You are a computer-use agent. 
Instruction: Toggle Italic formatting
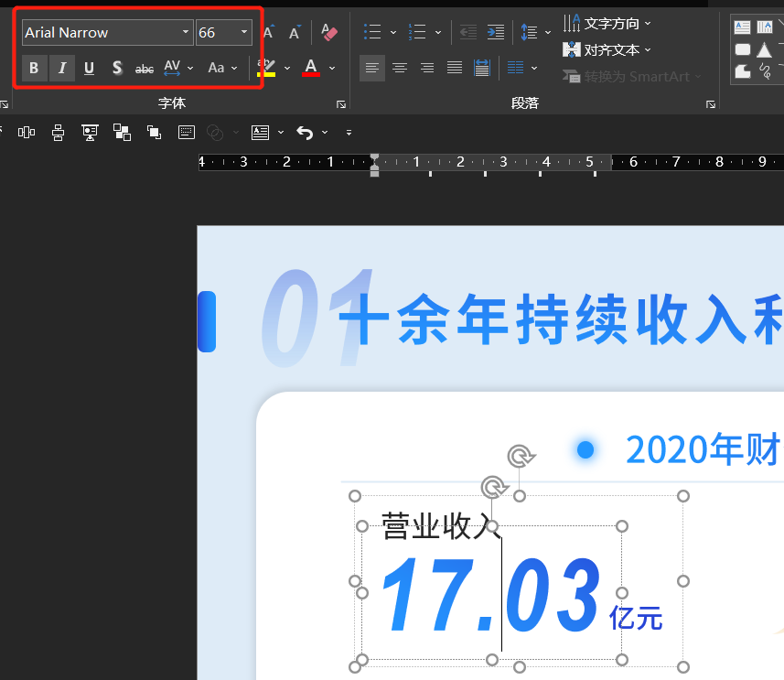(x=62, y=68)
